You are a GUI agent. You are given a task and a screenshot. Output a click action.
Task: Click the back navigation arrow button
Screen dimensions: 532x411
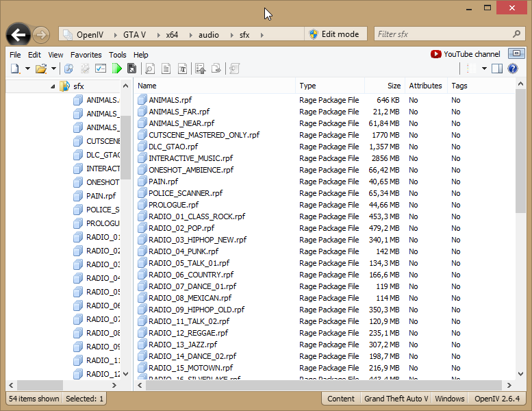pyautogui.click(x=18, y=34)
